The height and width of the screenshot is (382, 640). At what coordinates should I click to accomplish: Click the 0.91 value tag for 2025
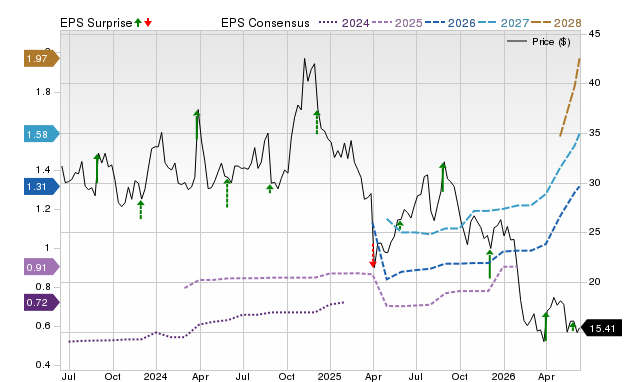pyautogui.click(x=42, y=267)
